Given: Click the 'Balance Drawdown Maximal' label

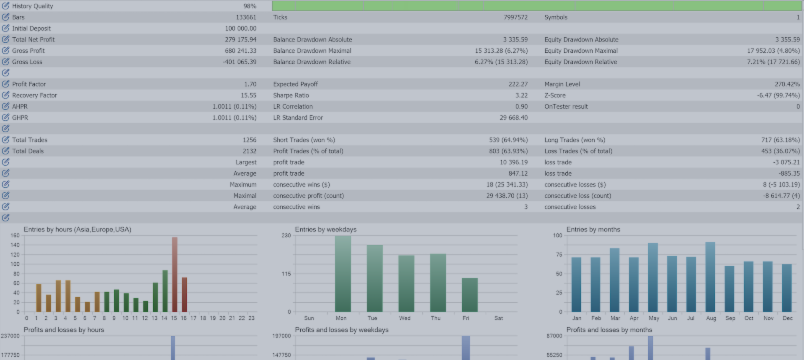Looking at the screenshot, I should [x=312, y=51].
